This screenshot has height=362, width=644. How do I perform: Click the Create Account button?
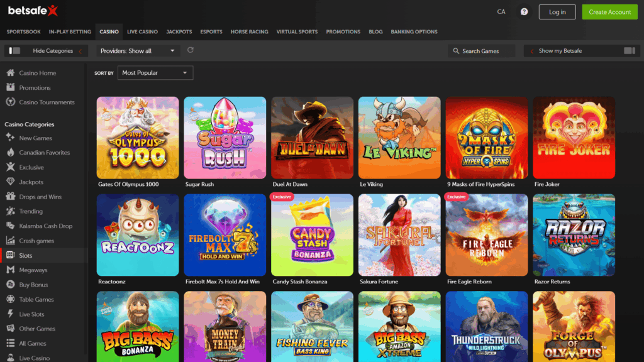[x=609, y=11]
